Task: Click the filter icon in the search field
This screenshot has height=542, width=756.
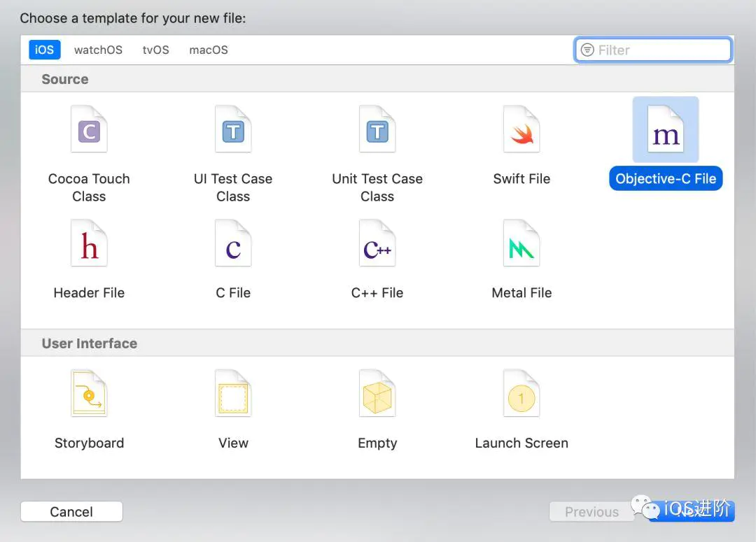Action: [587, 50]
